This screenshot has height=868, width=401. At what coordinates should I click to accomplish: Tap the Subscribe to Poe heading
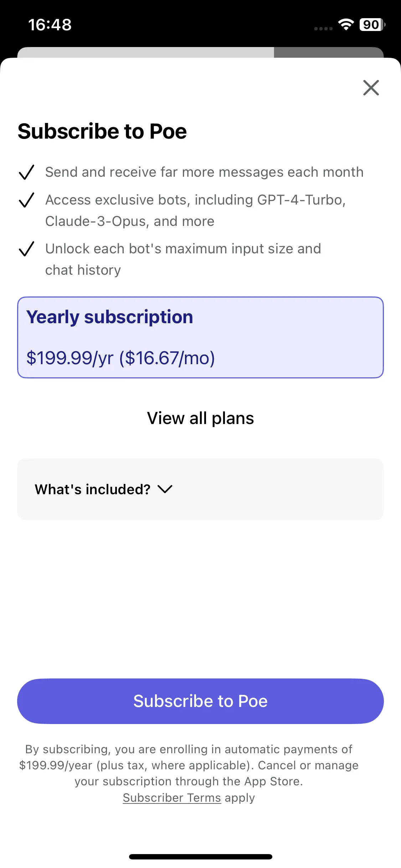(102, 131)
